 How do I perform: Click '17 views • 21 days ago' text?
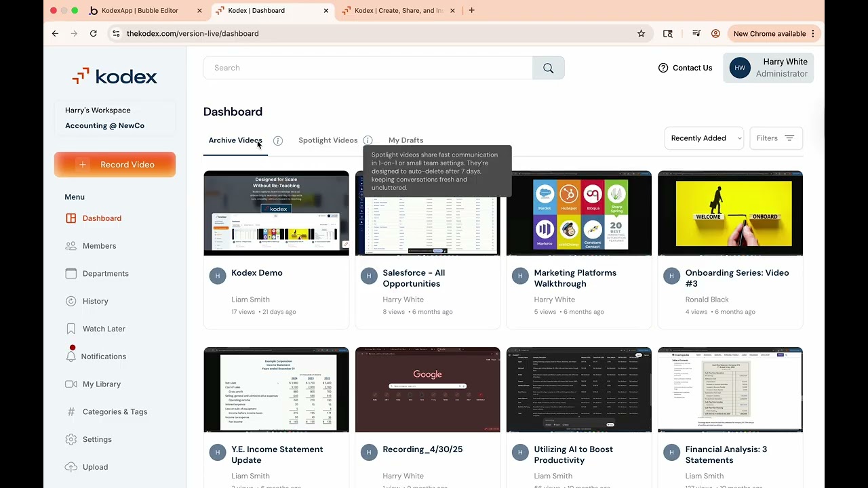click(x=264, y=312)
